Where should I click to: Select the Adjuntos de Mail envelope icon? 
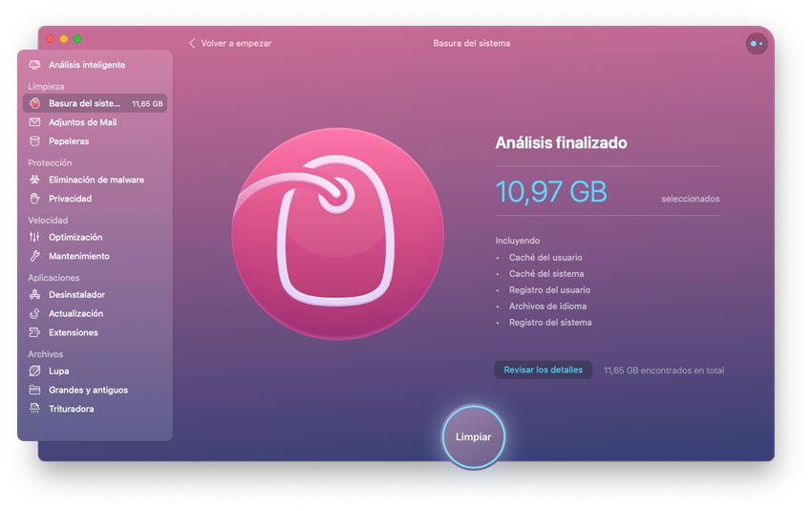[x=35, y=122]
